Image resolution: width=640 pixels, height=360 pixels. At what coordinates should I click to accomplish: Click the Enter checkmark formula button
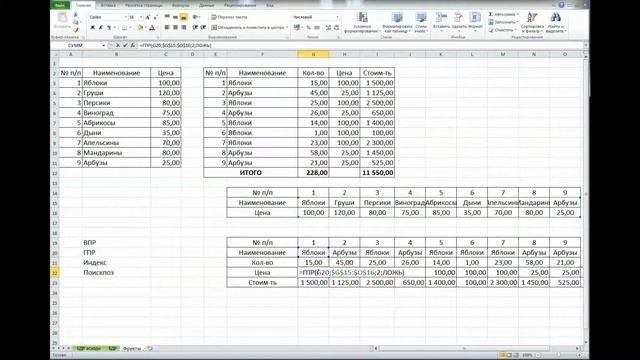tap(125, 45)
